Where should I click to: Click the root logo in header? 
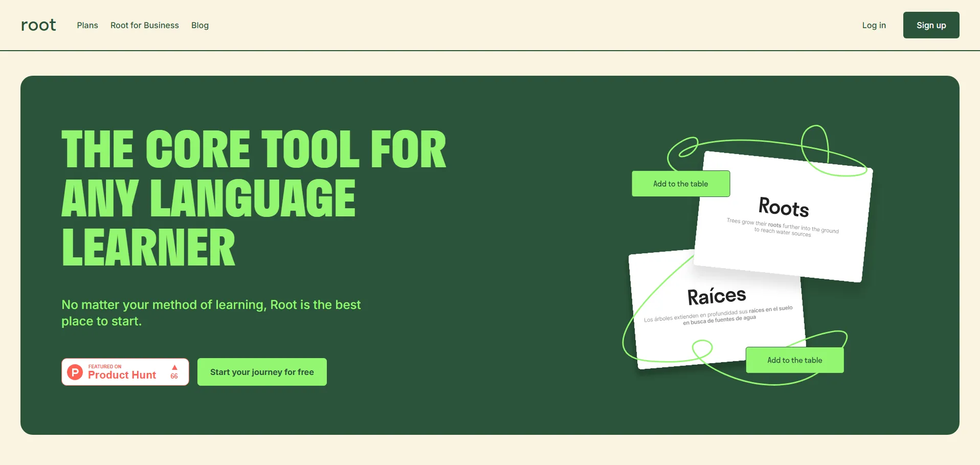pos(38,25)
